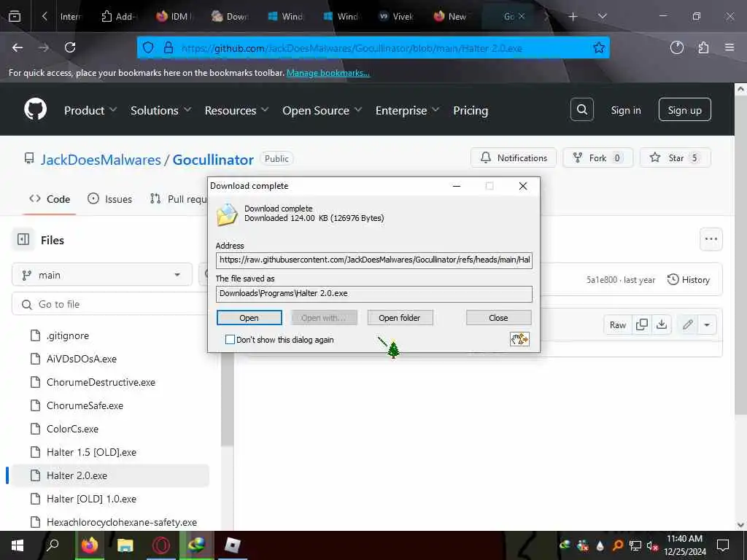The height and width of the screenshot is (560, 747).
Task: Click the Open button in download dialog
Action: pyautogui.click(x=249, y=318)
